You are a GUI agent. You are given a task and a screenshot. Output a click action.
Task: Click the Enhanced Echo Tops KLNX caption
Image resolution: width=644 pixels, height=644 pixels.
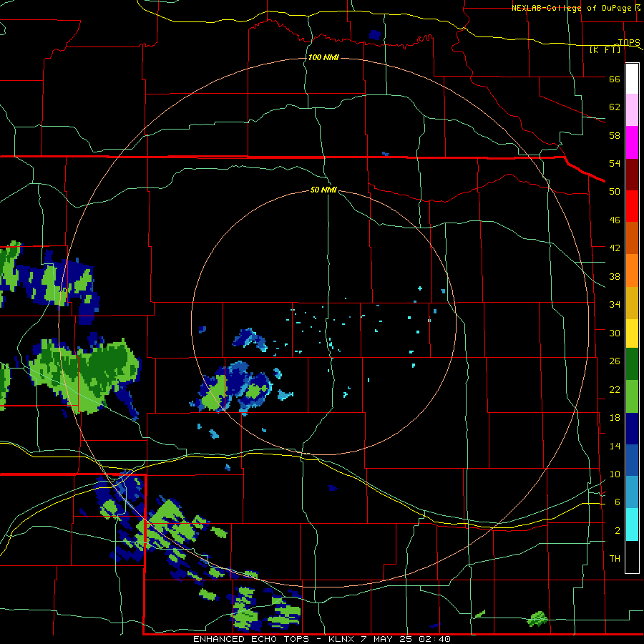[x=322, y=639]
